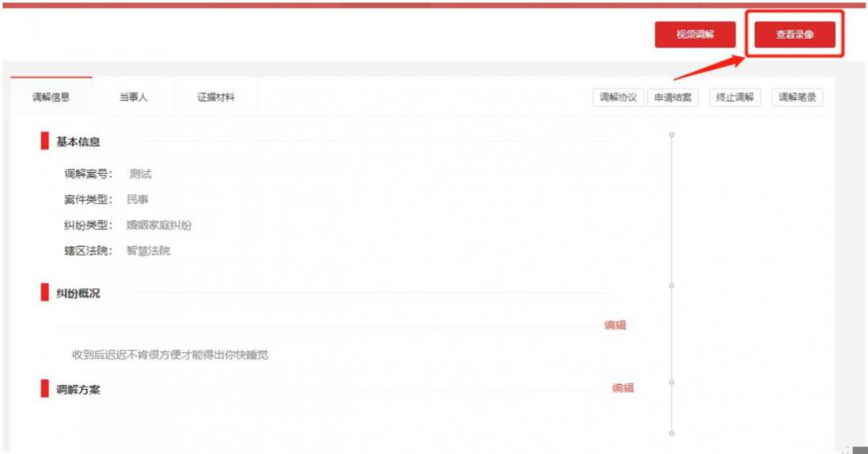Select the topmost node on vertical timeline

(x=671, y=134)
